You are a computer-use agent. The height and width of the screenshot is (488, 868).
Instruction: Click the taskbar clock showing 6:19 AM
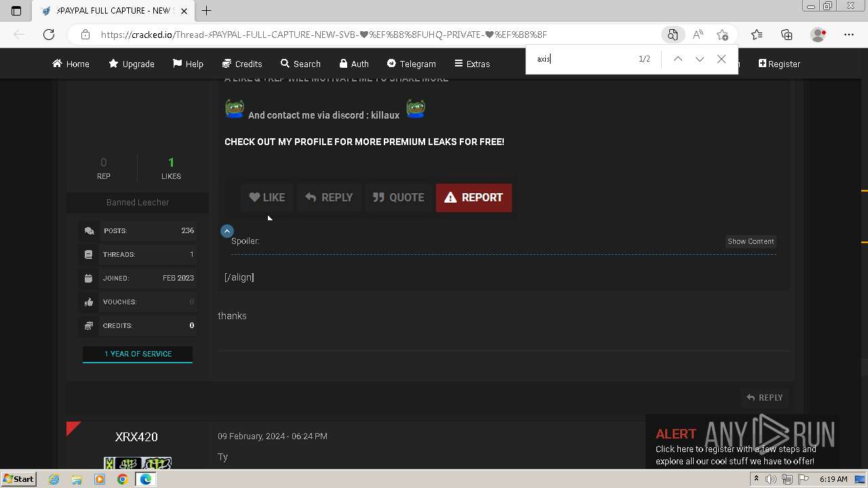pos(833,479)
